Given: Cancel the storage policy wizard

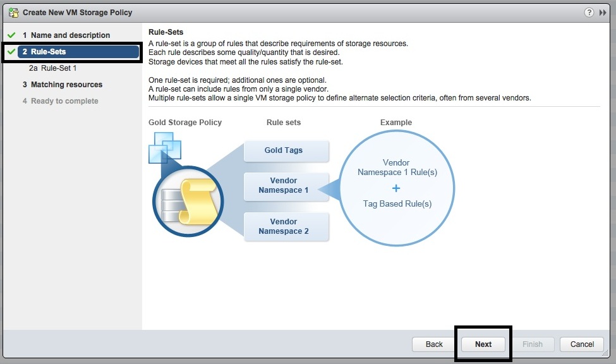Looking at the screenshot, I should [582, 344].
